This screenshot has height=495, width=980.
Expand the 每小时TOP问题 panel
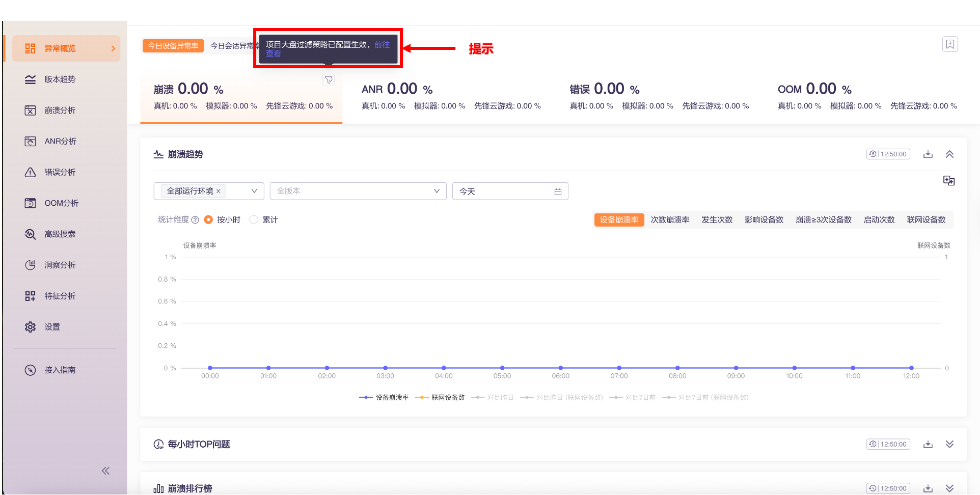coord(949,444)
